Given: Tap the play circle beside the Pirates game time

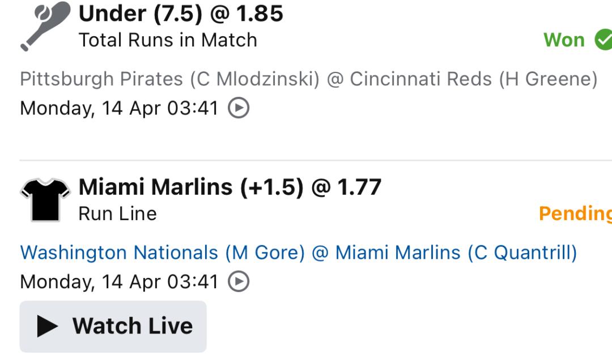Looking at the screenshot, I should coord(239,108).
